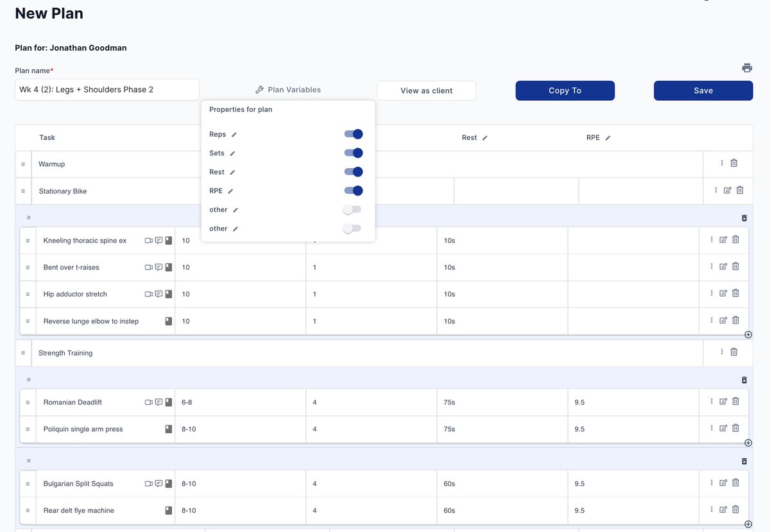The image size is (770, 532).
Task: Open more options for Romanian Deadlift
Action: [x=712, y=401]
